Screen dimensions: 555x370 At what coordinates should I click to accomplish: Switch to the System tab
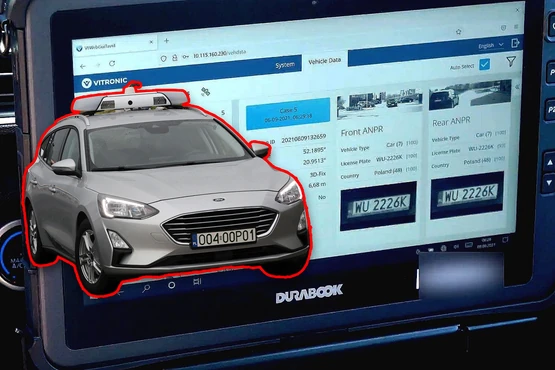point(285,65)
